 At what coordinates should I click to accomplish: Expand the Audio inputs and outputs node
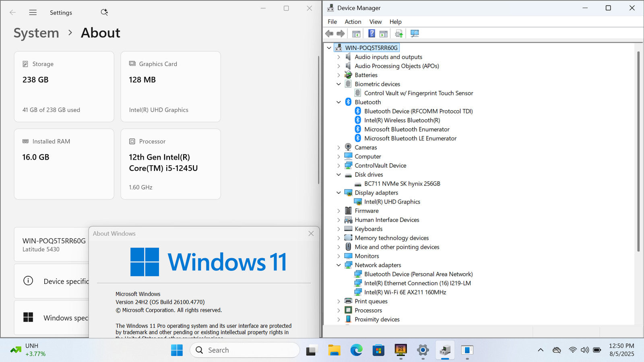(x=339, y=57)
